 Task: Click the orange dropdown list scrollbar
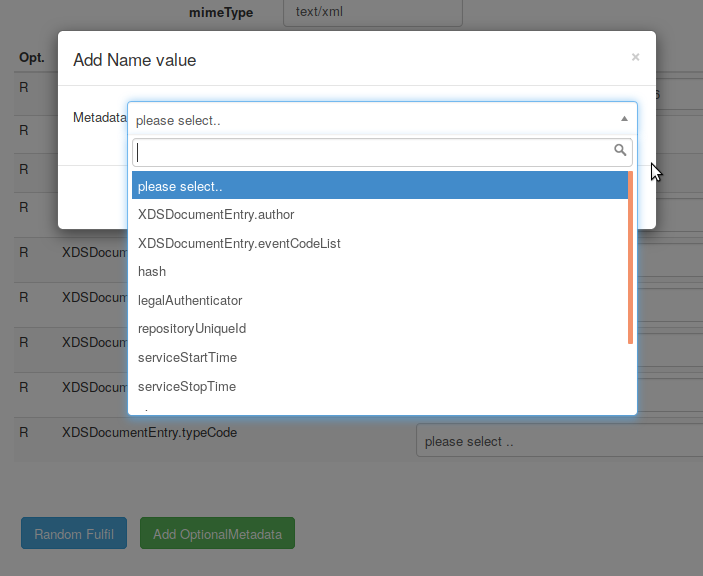pos(630,257)
